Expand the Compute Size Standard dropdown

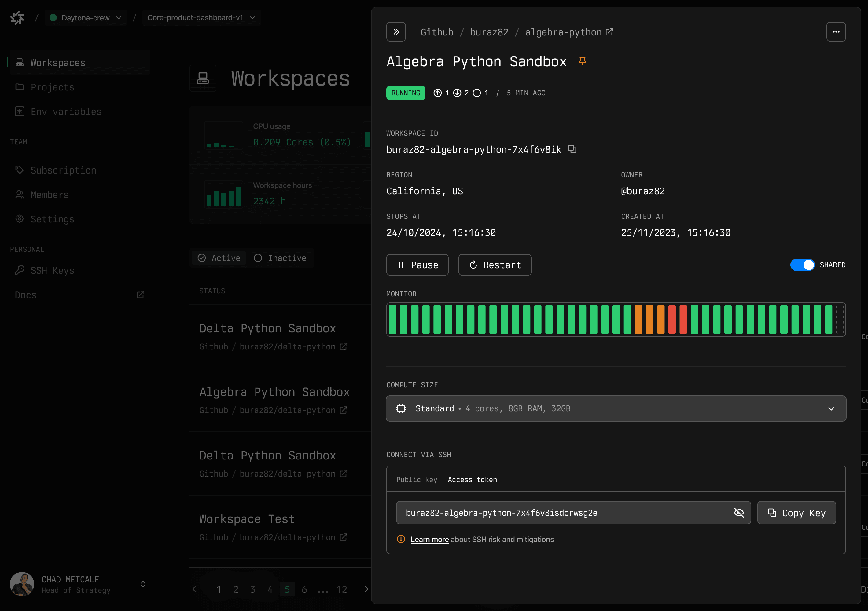coord(616,408)
